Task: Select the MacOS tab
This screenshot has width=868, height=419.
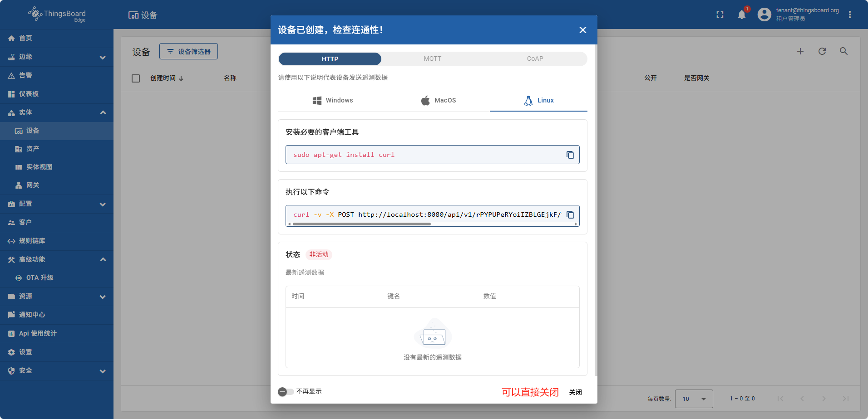Action: [438, 101]
